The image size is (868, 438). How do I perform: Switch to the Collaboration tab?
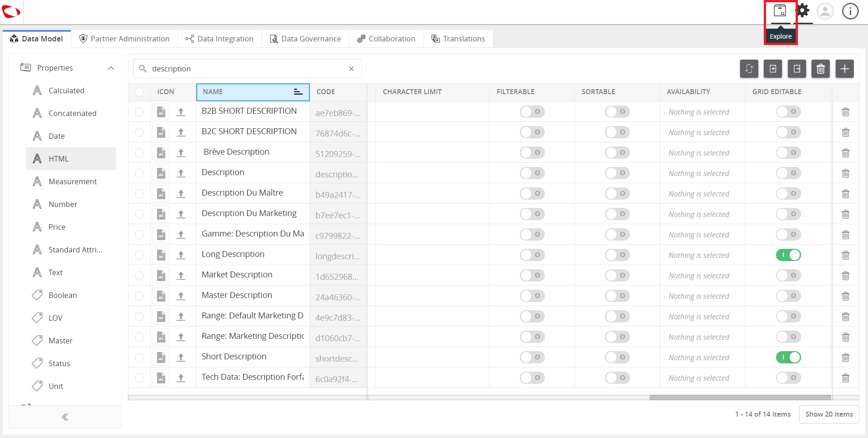pos(386,39)
